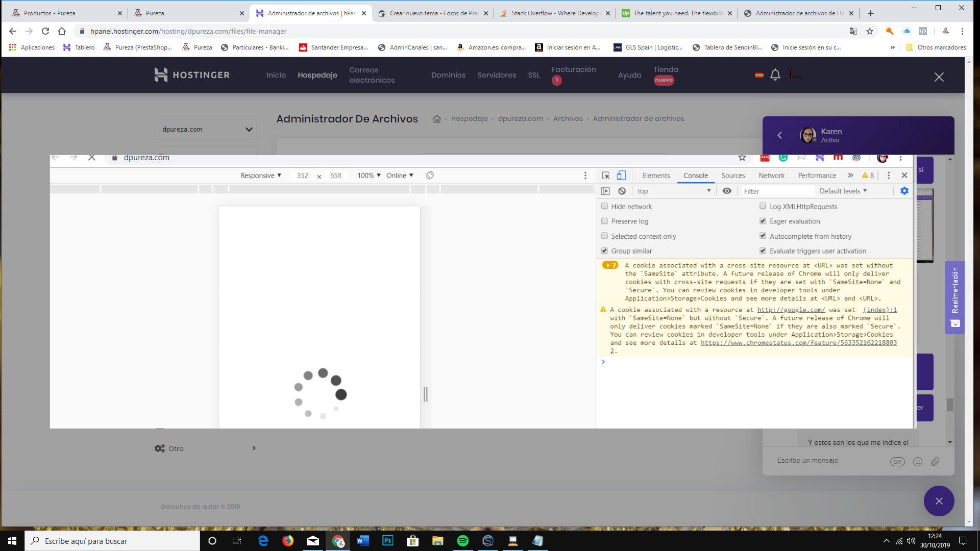Open the Responsive device dropdown

click(x=261, y=176)
